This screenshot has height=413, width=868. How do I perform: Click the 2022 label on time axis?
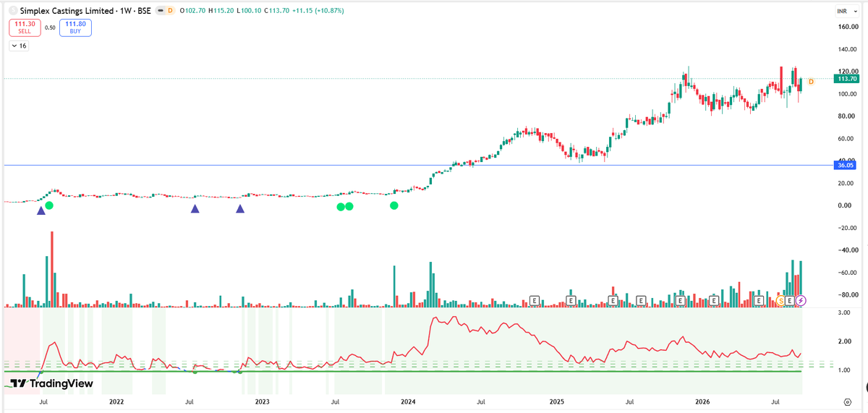116,401
